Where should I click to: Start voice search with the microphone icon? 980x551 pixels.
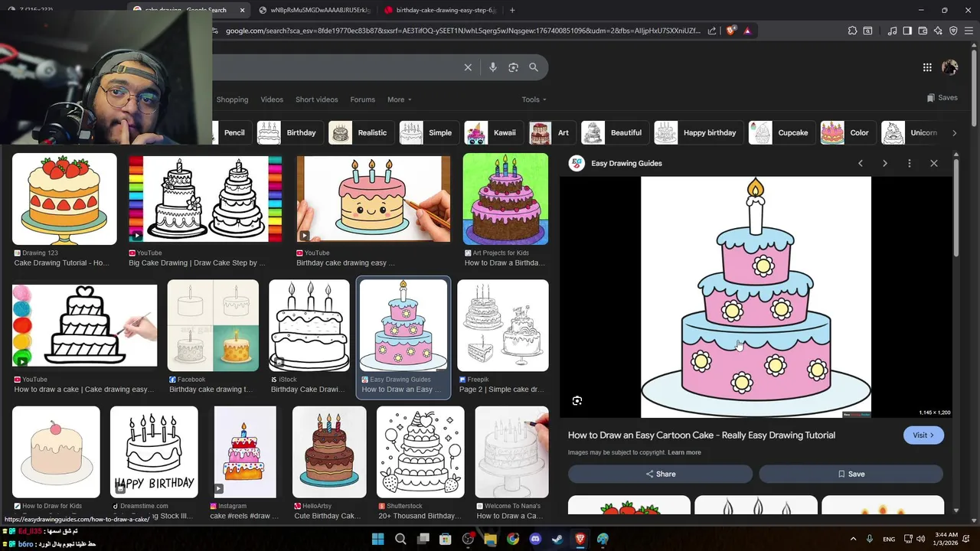(493, 67)
